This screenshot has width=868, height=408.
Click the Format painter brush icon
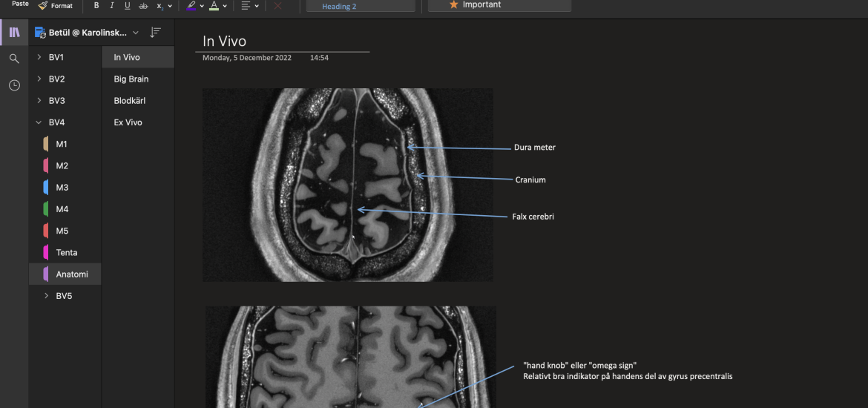click(x=43, y=6)
